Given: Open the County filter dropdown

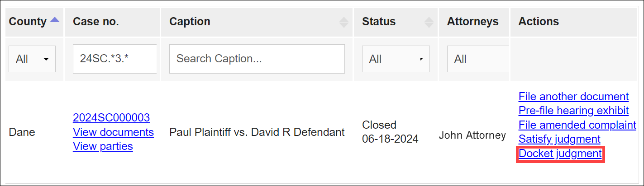Looking at the screenshot, I should 32,59.
